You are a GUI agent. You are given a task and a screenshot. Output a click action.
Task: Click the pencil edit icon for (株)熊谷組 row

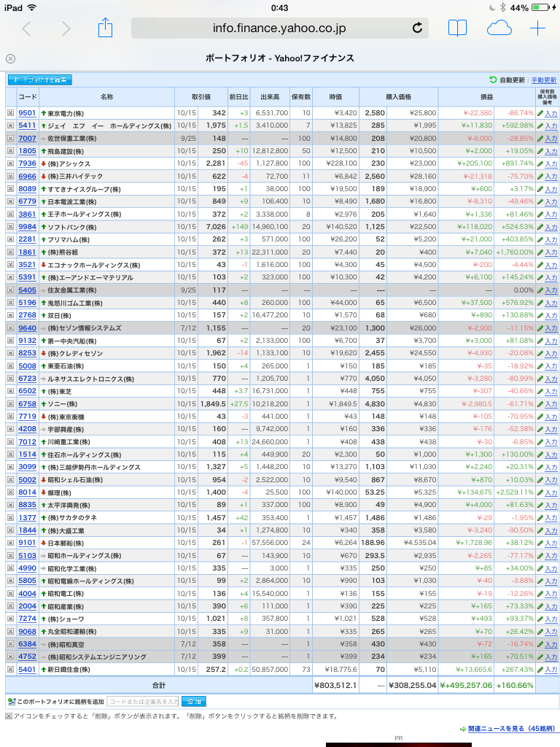pos(540,252)
